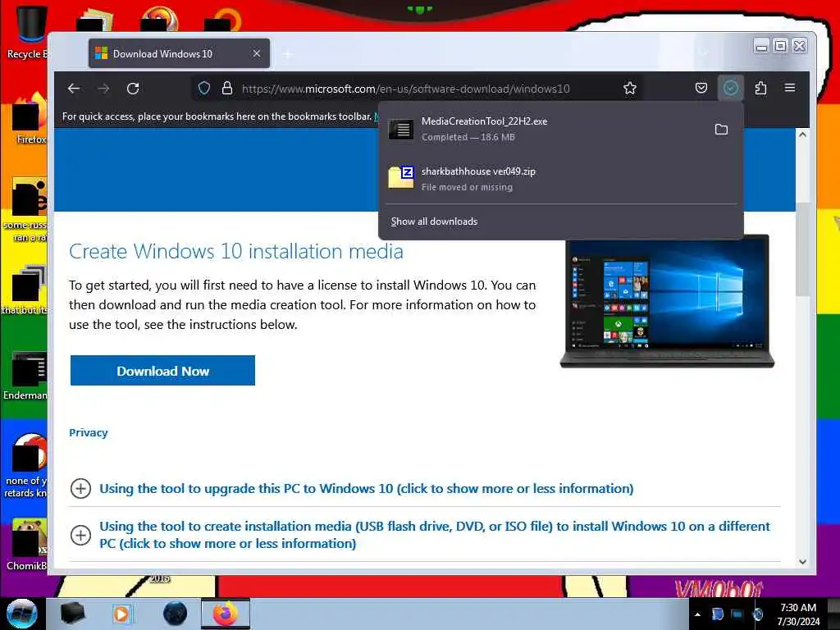Image resolution: width=840 pixels, height=630 pixels.
Task: Click Using the tool to upgrade this PC link
Action: [367, 489]
